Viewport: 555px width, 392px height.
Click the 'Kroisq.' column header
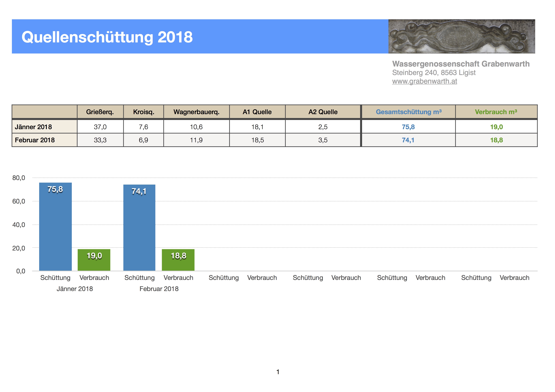pyautogui.click(x=144, y=112)
